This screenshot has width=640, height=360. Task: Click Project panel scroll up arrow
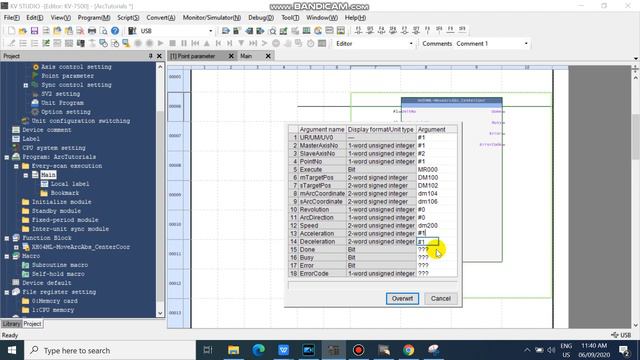[160, 67]
